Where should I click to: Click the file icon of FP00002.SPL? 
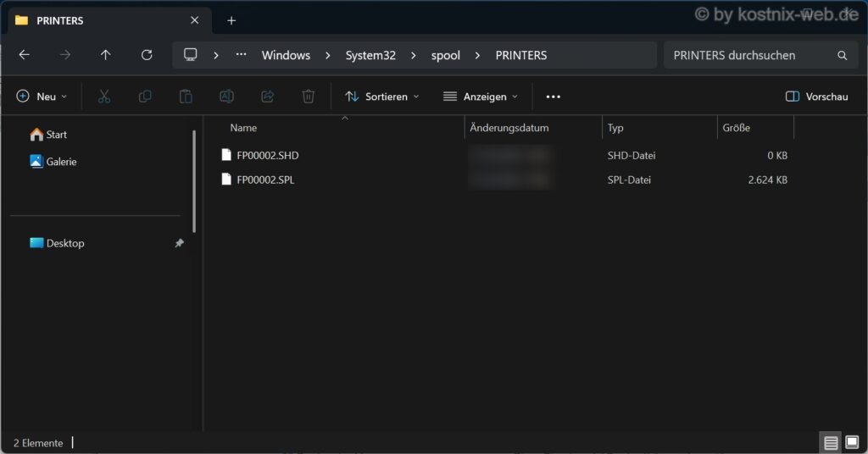225,180
